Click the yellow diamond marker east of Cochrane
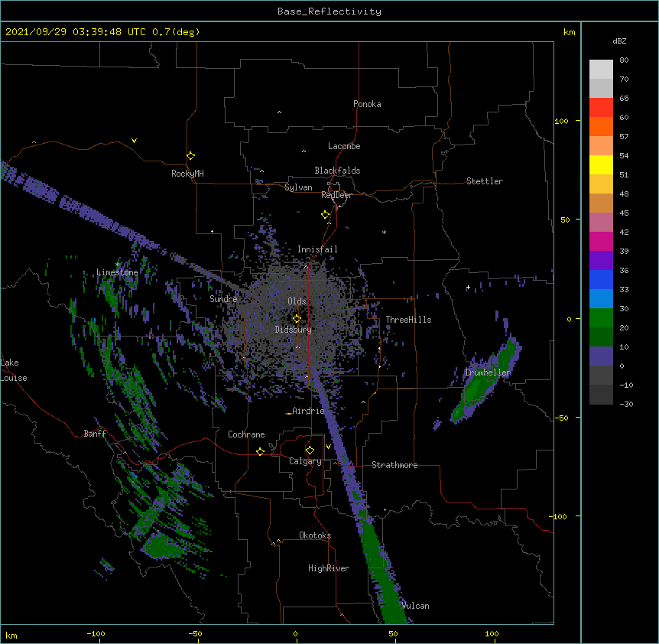The image size is (659, 644). coord(260,451)
